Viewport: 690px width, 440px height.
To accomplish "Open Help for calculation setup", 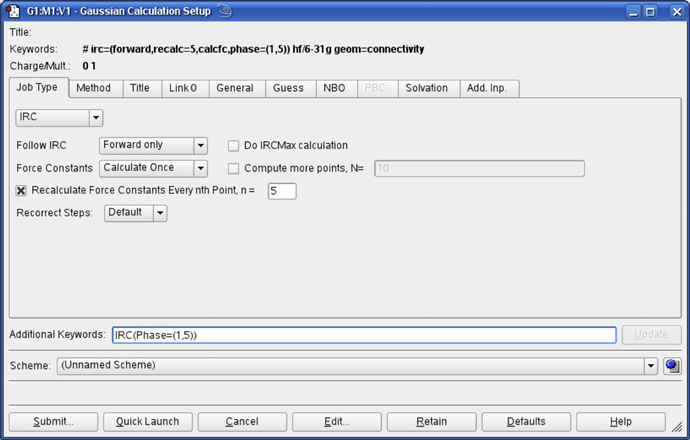I will (x=620, y=422).
